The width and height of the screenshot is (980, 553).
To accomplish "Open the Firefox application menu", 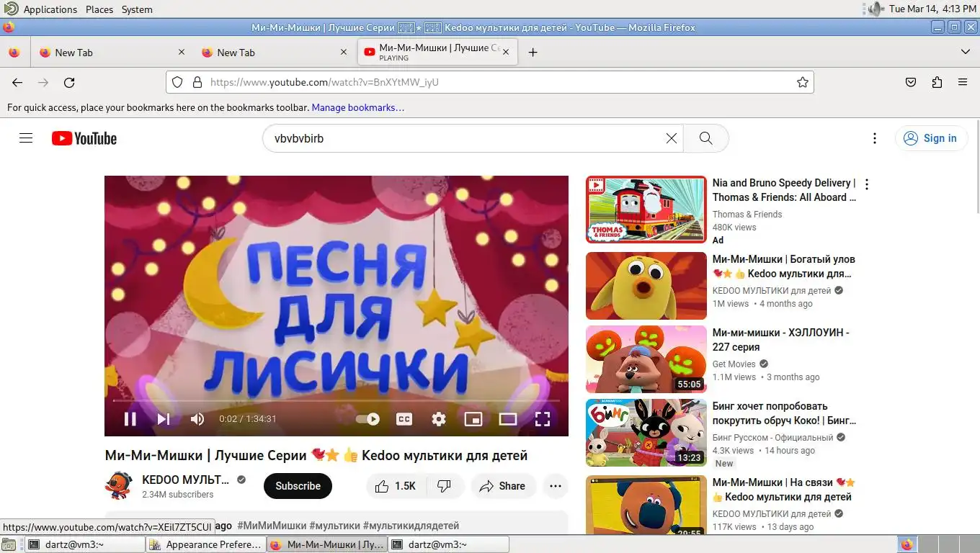I will [963, 82].
